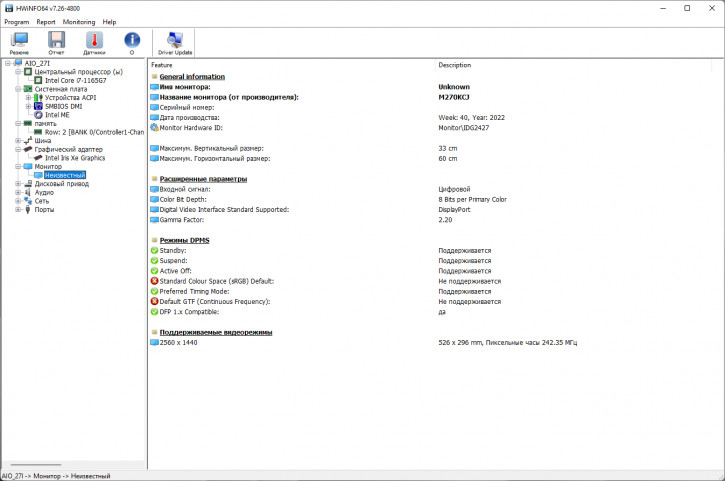Click the green check icon beside Standby

[154, 250]
